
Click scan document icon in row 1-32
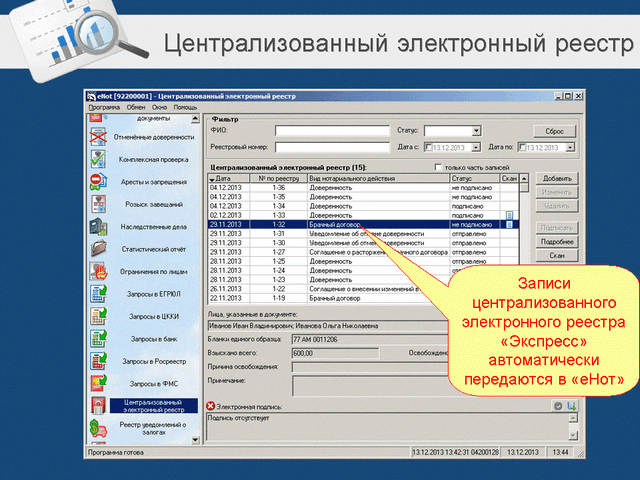pos(509,225)
